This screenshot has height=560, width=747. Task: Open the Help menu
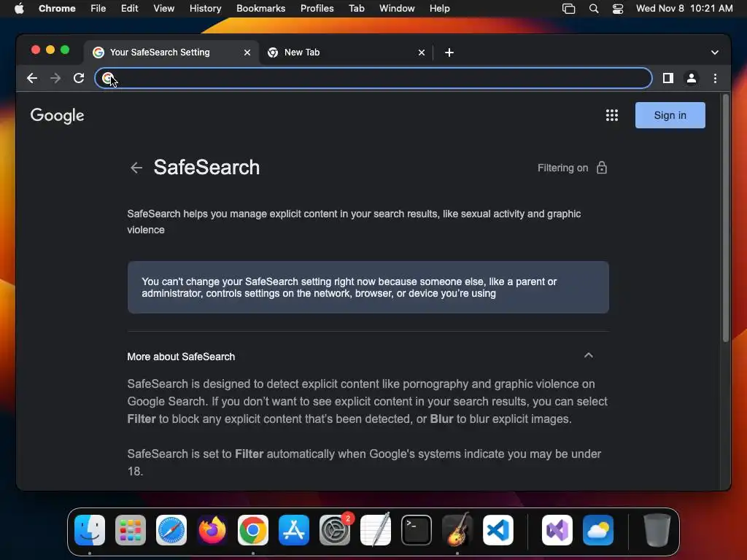click(x=439, y=9)
